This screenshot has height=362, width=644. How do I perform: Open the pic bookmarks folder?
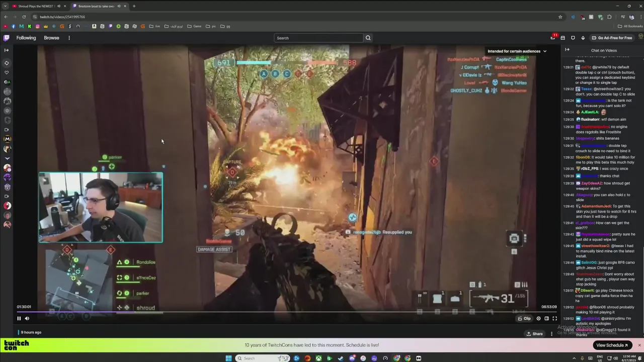click(x=211, y=26)
